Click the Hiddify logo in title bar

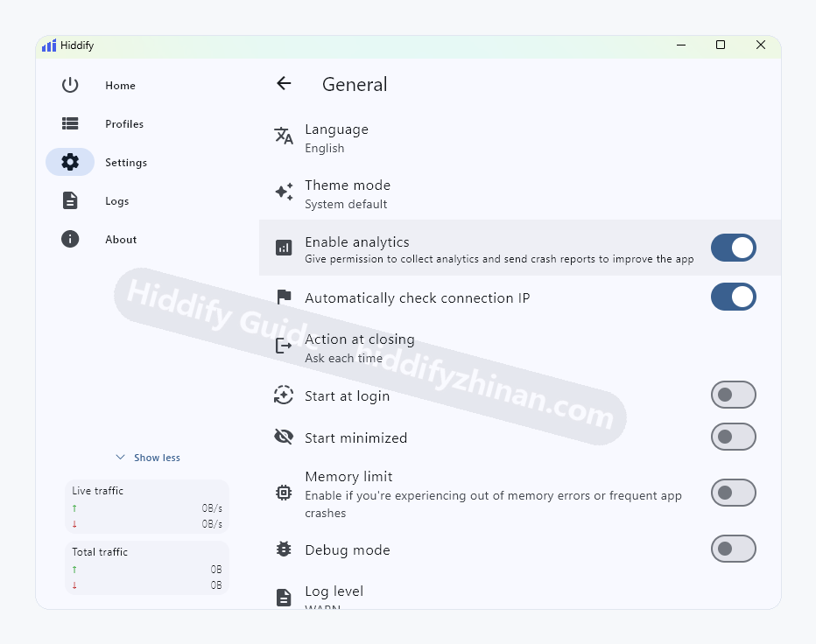(x=49, y=45)
